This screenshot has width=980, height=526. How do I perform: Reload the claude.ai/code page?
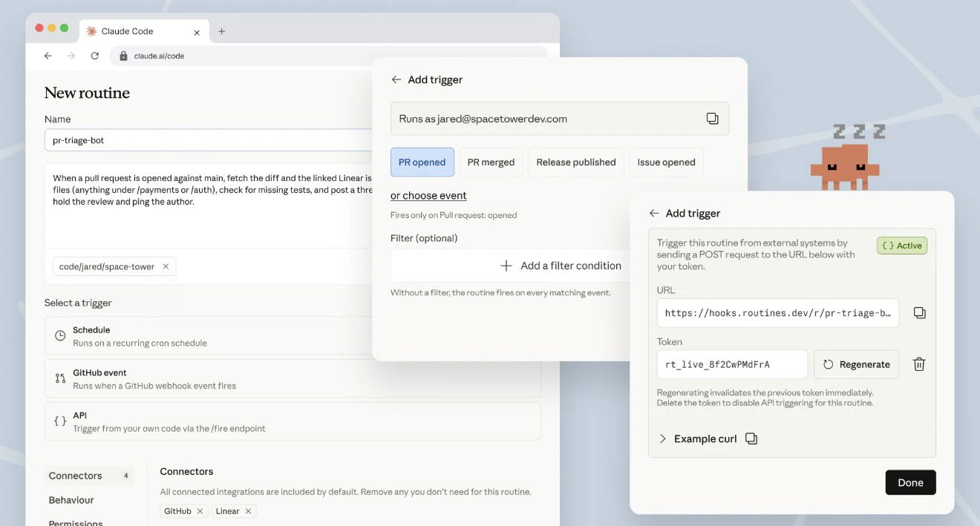[x=94, y=55]
